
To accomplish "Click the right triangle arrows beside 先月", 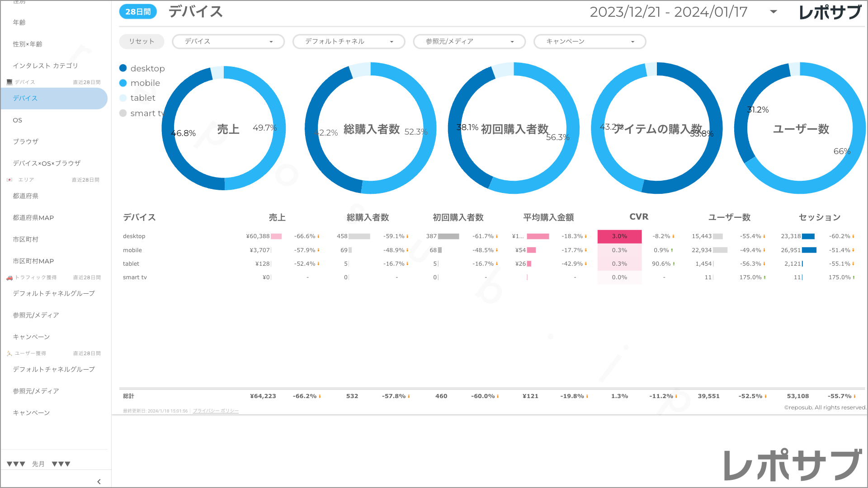I will click(61, 464).
